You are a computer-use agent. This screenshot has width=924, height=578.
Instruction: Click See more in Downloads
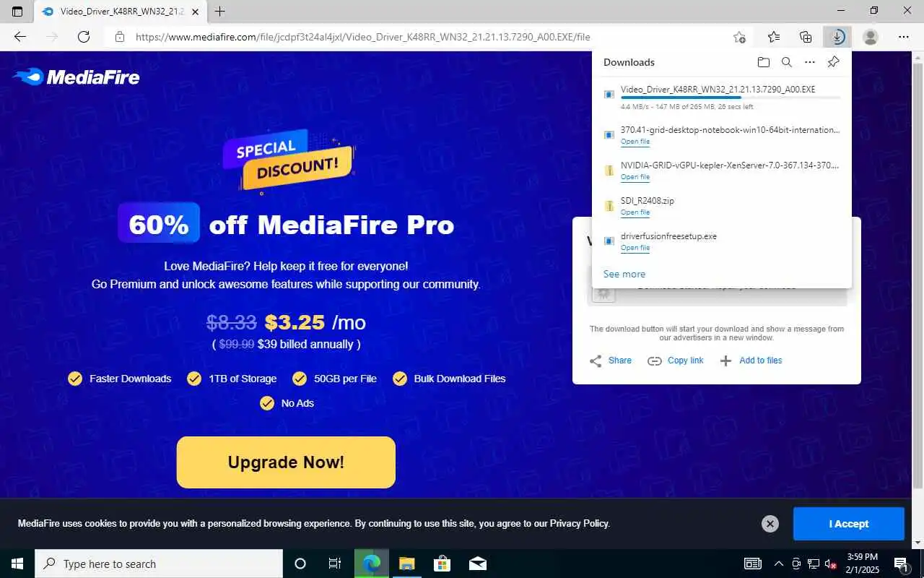pyautogui.click(x=624, y=274)
